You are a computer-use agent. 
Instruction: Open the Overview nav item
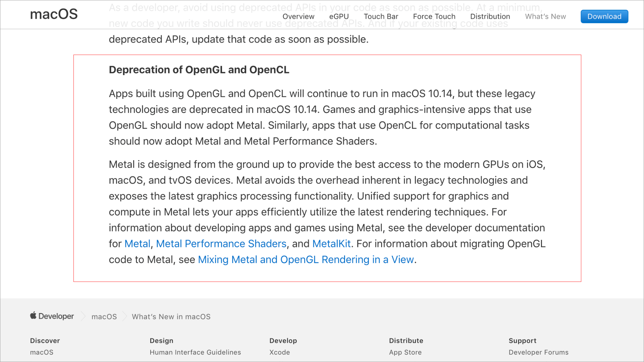pos(298,16)
